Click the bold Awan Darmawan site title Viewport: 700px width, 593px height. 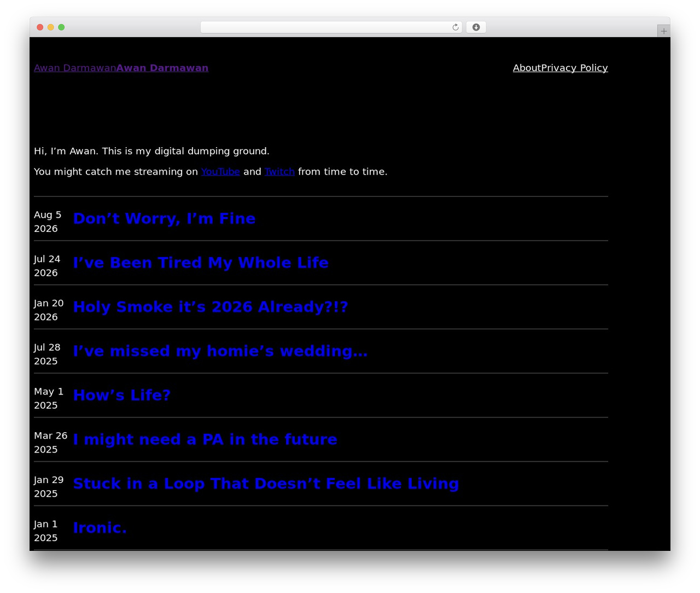(x=162, y=68)
